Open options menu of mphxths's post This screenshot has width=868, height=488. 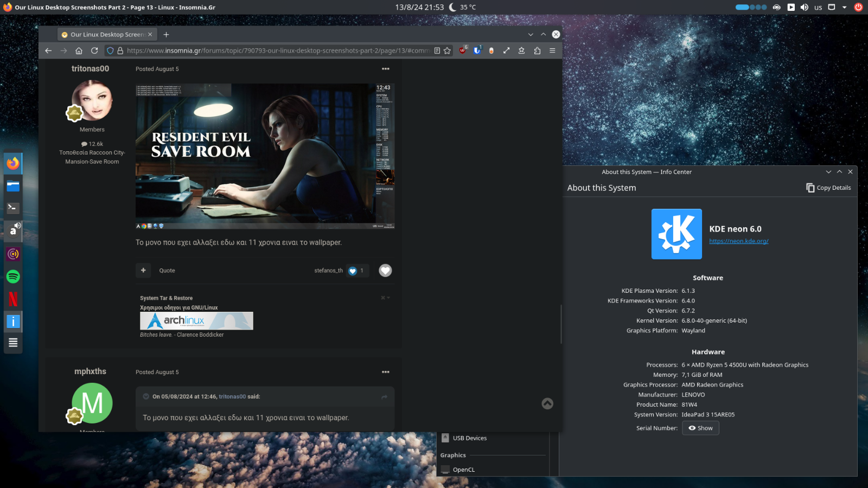point(386,372)
